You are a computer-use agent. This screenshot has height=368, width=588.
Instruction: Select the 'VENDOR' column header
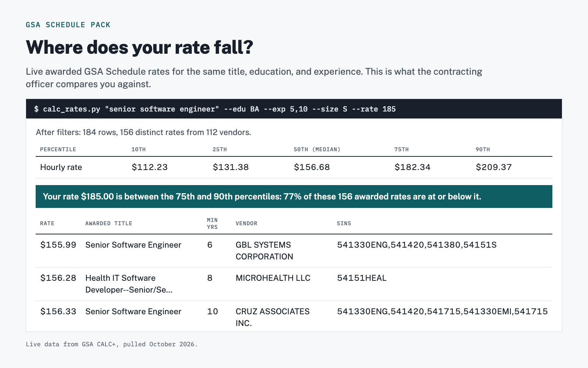247,223
